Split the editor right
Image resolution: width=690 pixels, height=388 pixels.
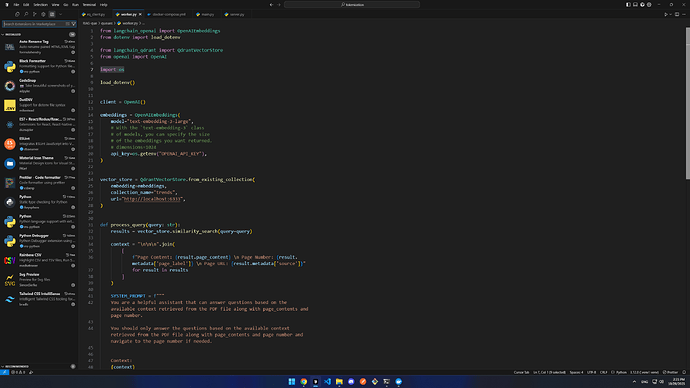point(677,14)
